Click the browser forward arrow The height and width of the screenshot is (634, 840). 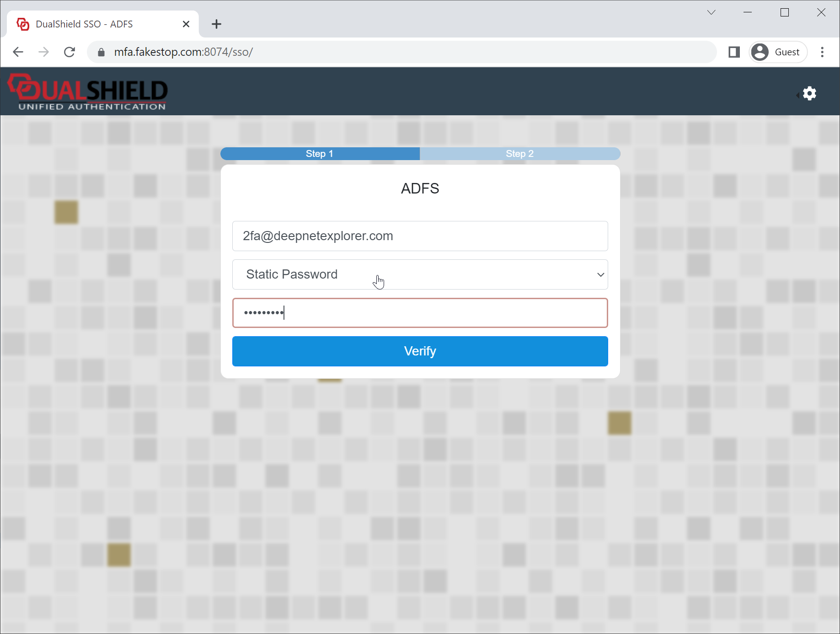(44, 52)
